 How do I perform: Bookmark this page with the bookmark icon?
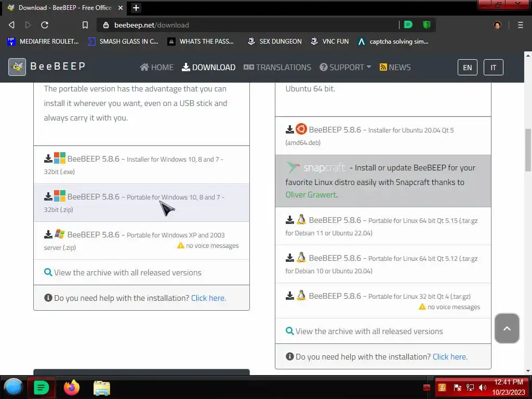pos(85,25)
